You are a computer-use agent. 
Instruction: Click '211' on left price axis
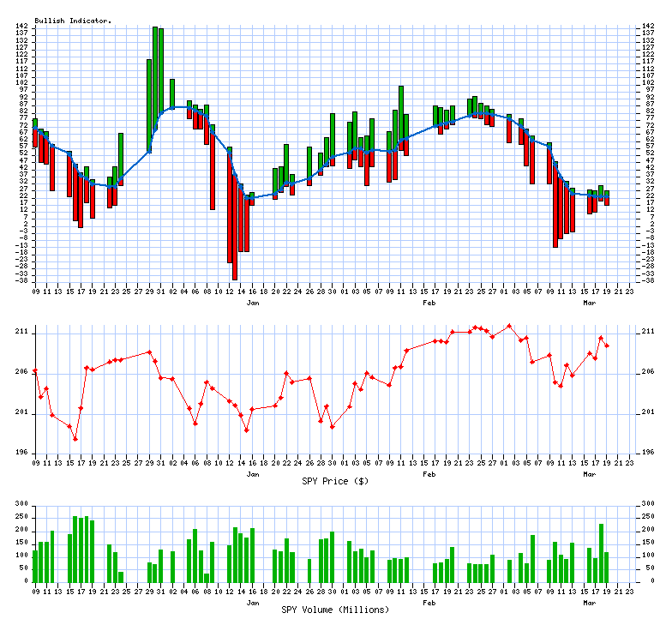pyautogui.click(x=22, y=331)
